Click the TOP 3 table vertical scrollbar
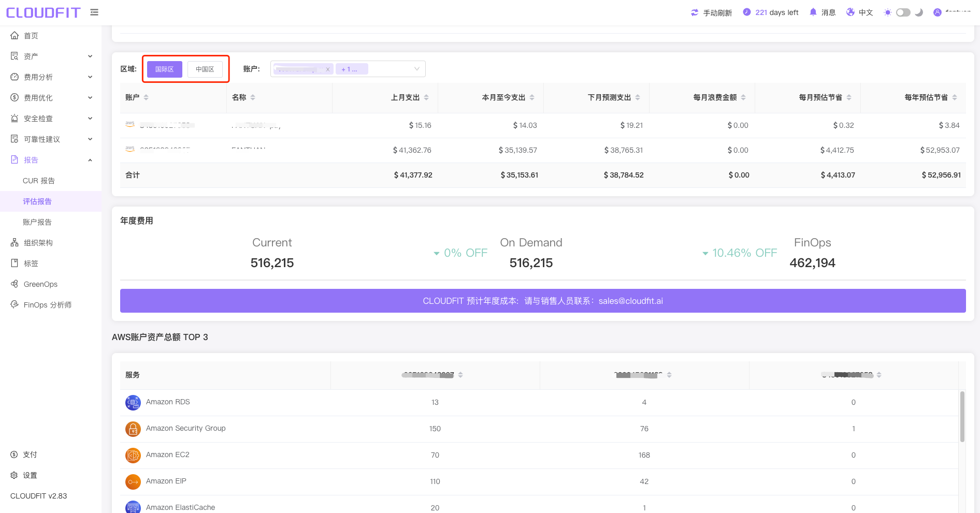This screenshot has width=980, height=513. point(962,417)
